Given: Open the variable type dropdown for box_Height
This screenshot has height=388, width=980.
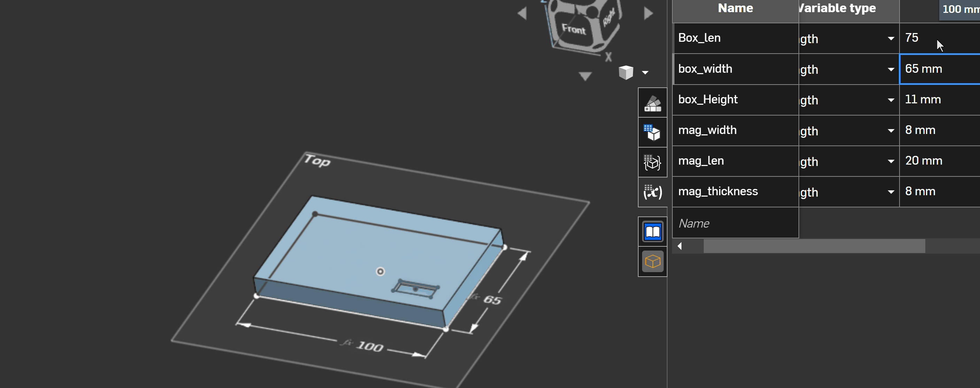Looking at the screenshot, I should [x=890, y=100].
